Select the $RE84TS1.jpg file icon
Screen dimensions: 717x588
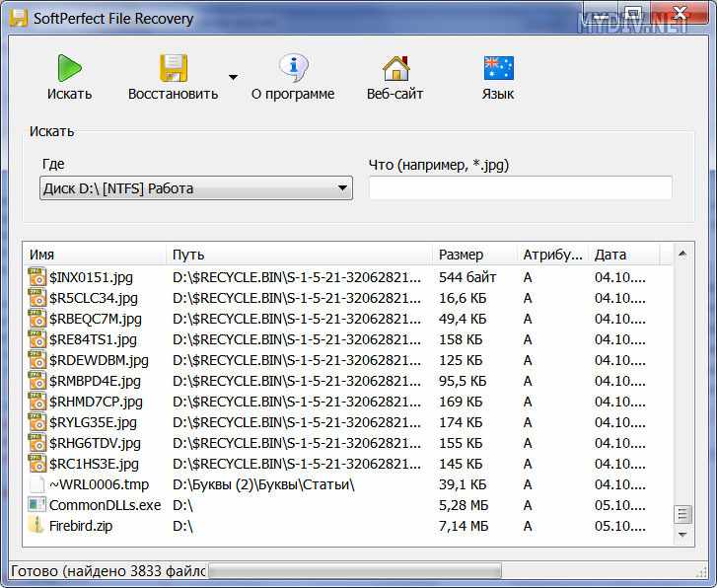click(x=37, y=339)
